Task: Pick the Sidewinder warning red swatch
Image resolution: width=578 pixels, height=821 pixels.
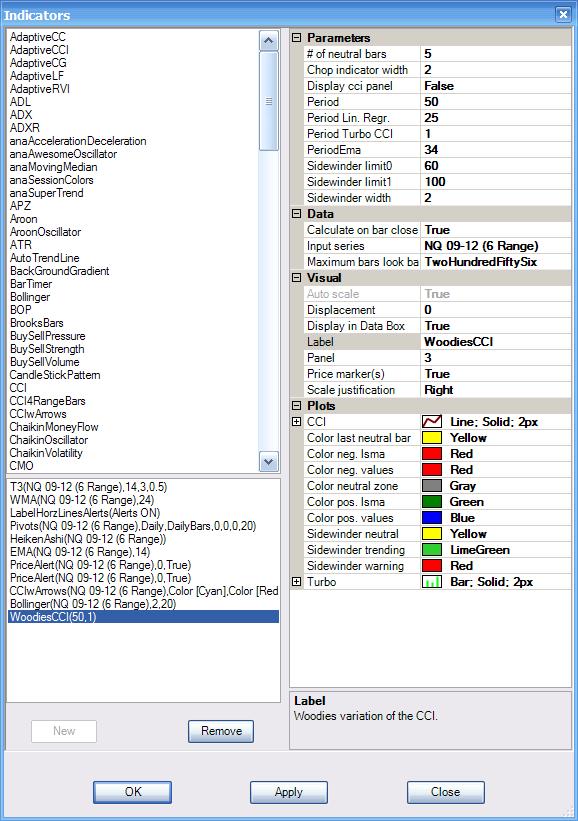Action: tap(432, 565)
